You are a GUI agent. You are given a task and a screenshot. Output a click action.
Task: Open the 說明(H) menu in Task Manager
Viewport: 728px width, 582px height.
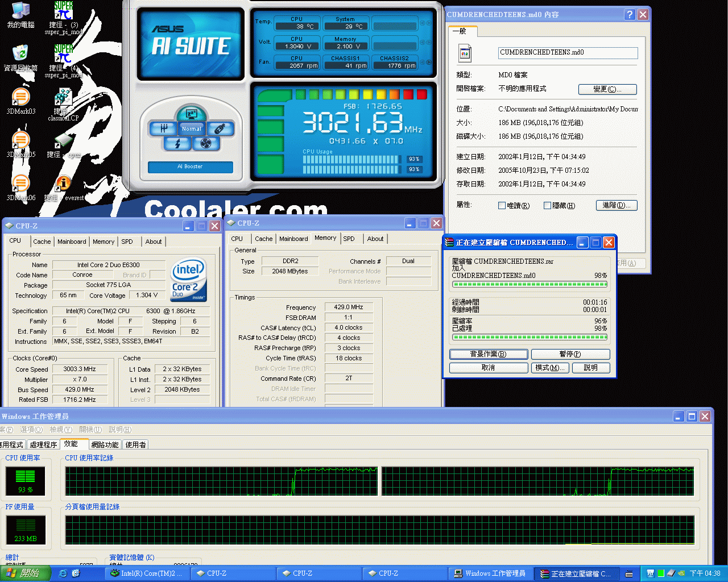[x=120, y=430]
